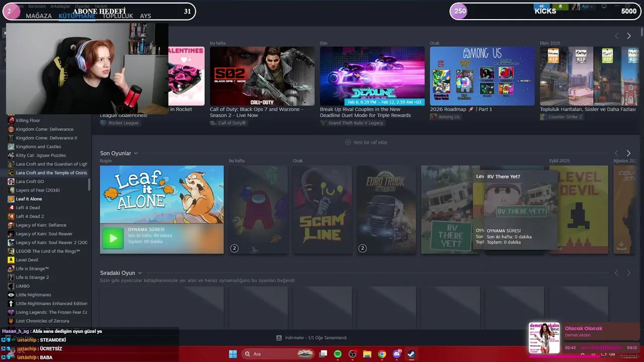
Task: Open the Steam notifications bell
Action: pos(560,7)
